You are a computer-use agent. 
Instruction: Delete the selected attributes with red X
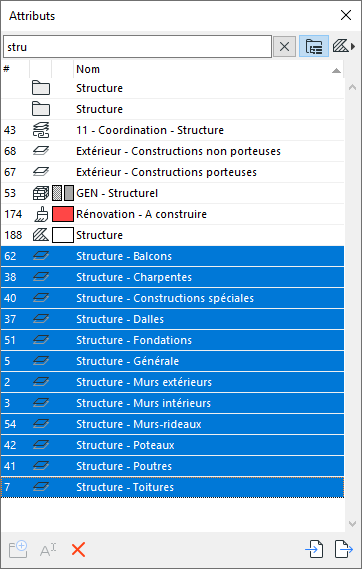click(x=78, y=550)
